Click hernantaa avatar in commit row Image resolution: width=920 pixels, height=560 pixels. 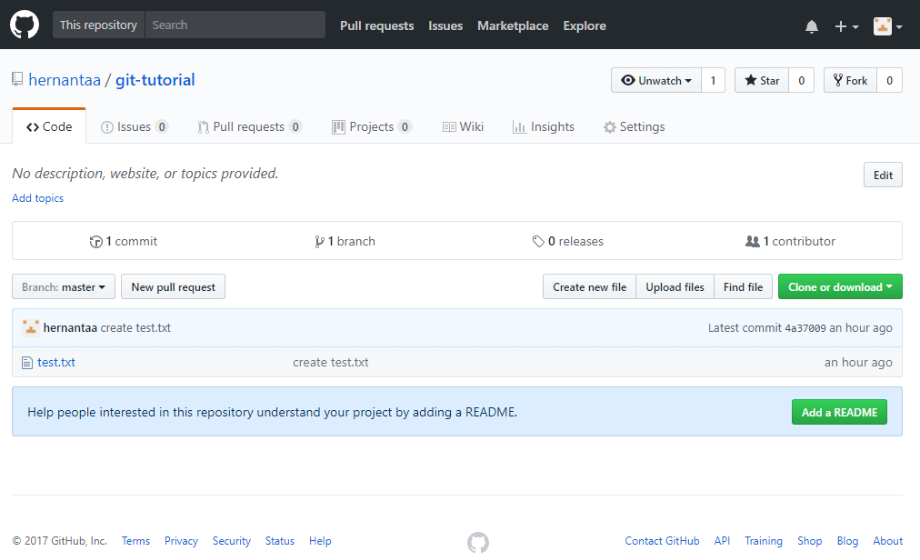coord(31,328)
